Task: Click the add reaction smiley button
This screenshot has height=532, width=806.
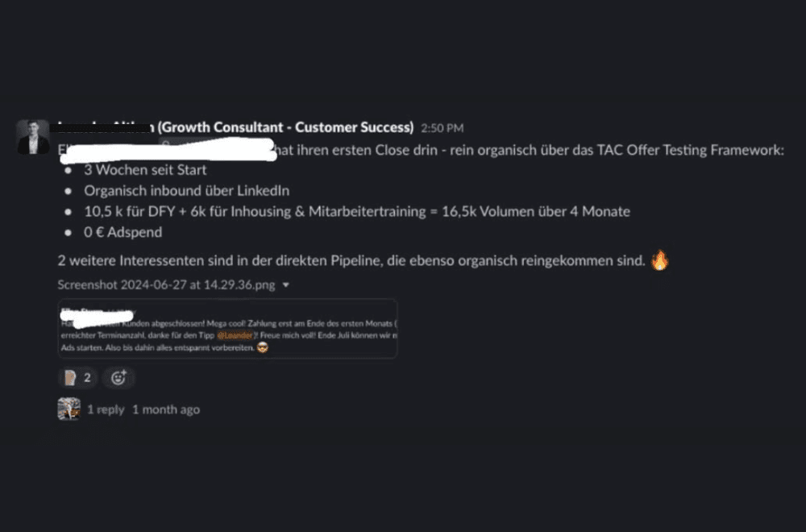Action: click(118, 378)
